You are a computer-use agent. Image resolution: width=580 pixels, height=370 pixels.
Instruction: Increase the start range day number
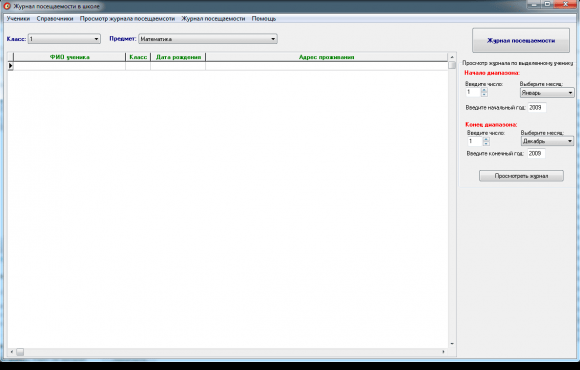(x=484, y=90)
